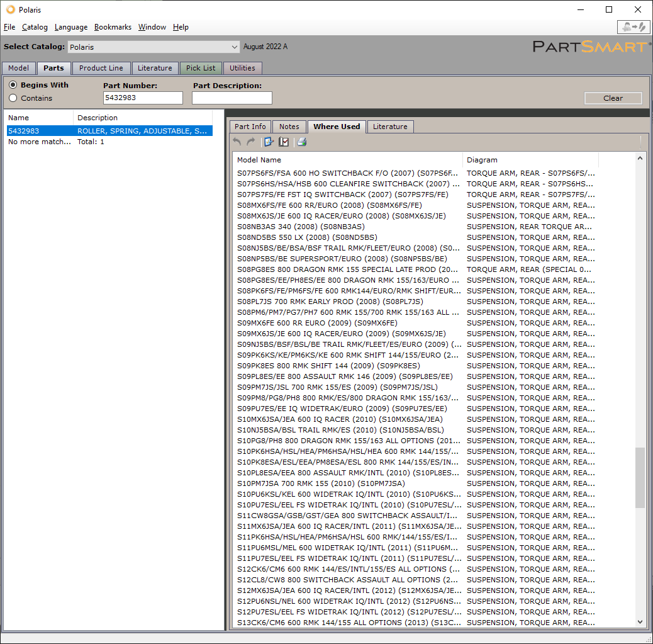Screen dimensions: 653x644
Task: Click the Polaris app icon in title bar
Action: tap(11, 9)
